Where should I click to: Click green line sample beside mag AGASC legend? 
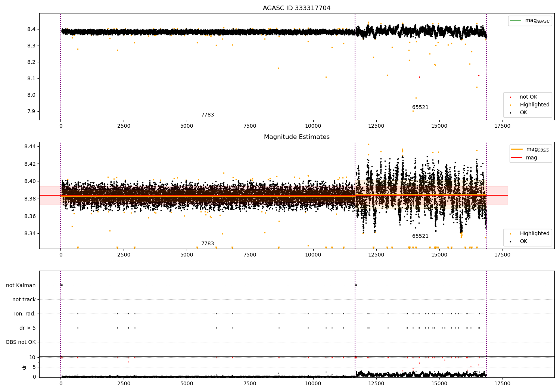516,21
